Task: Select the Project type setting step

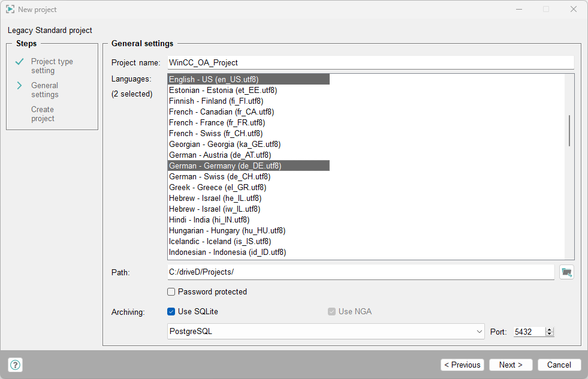Action: 52,66
